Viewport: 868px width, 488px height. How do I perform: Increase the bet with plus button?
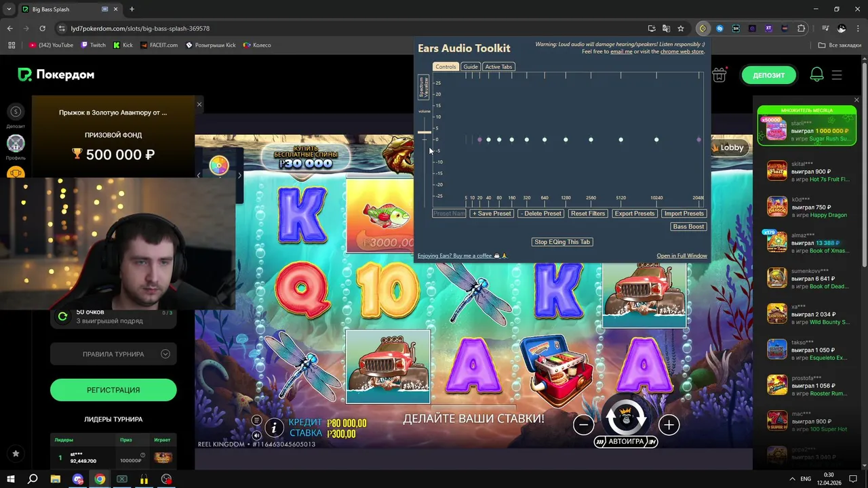pos(669,425)
